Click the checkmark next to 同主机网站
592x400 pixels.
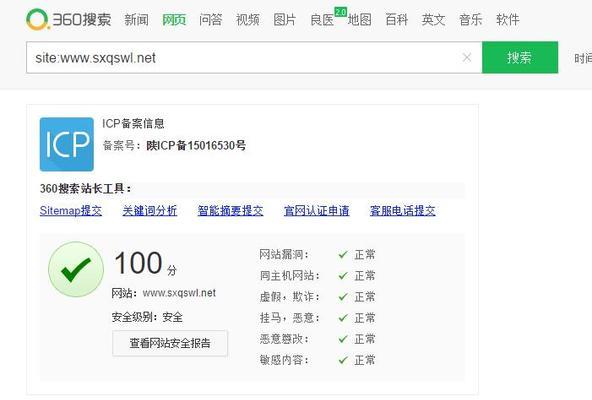tap(343, 276)
